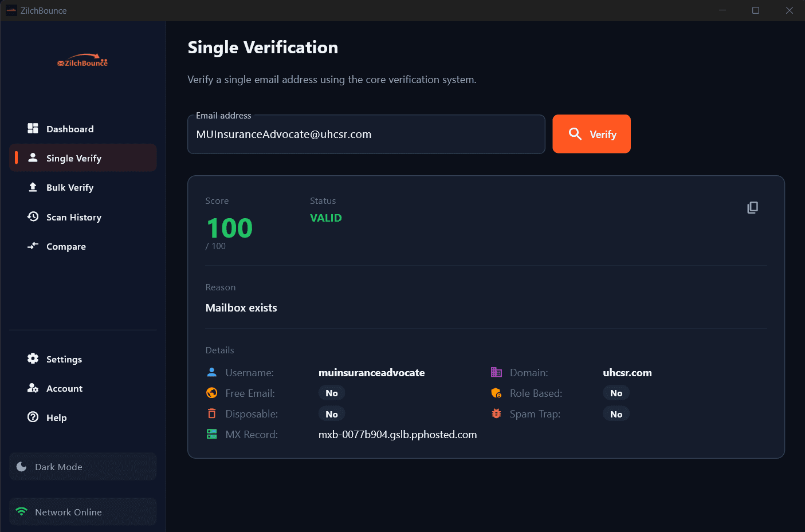Toggle Dark Mode switch
805x532 pixels.
(x=83, y=467)
